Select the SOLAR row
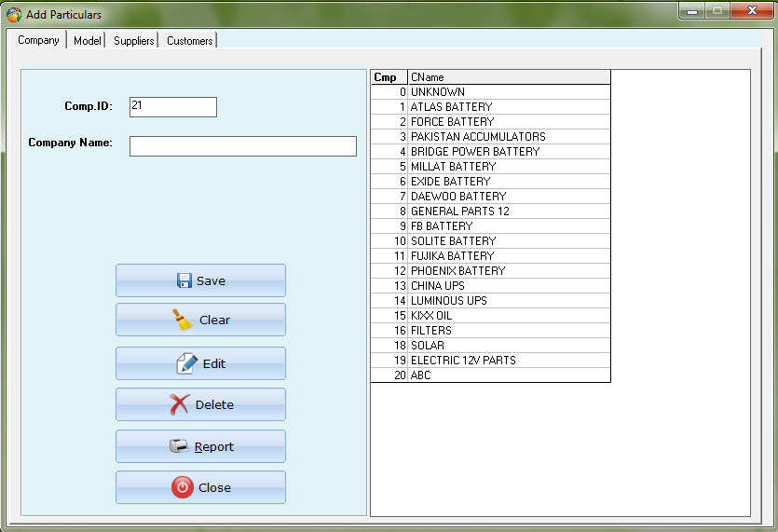Screen dimensions: 778x532 tap(491, 345)
